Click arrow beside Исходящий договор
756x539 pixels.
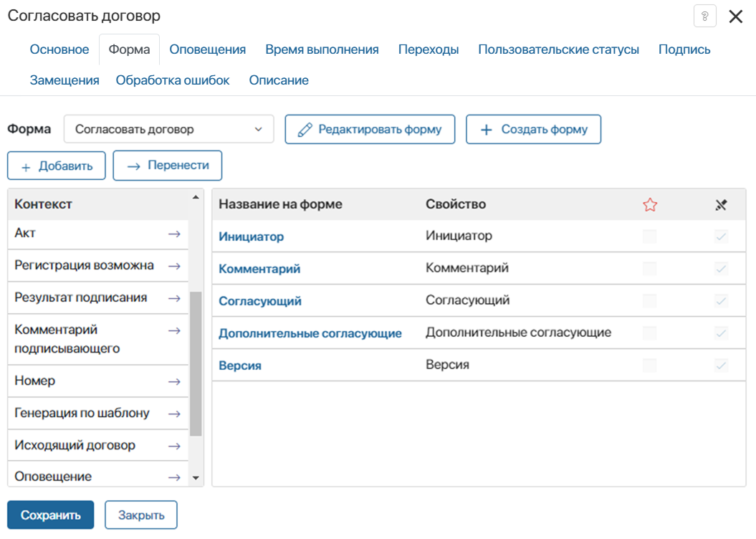pyautogui.click(x=174, y=446)
